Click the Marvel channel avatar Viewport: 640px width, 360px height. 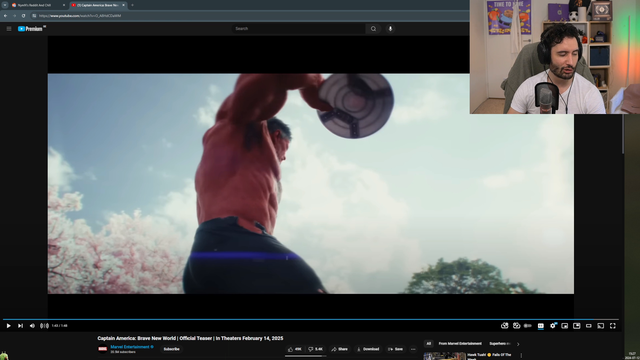[x=102, y=349]
